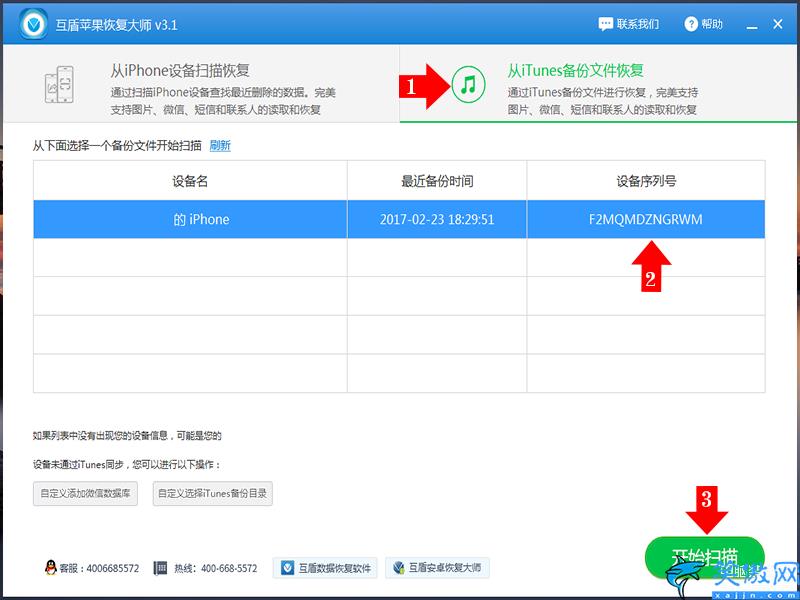Click serial number F2MQMDZNGRWM cell

[646, 219]
